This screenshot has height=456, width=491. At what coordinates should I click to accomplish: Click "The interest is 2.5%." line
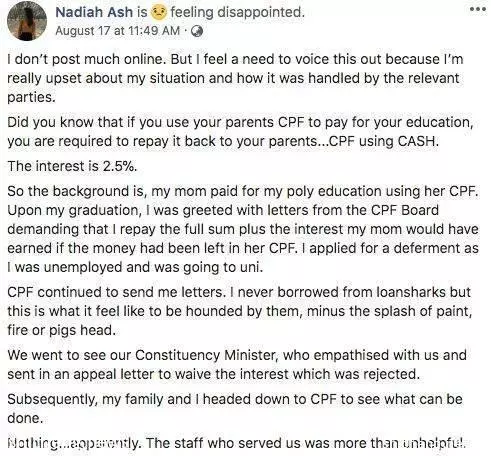[x=72, y=166]
